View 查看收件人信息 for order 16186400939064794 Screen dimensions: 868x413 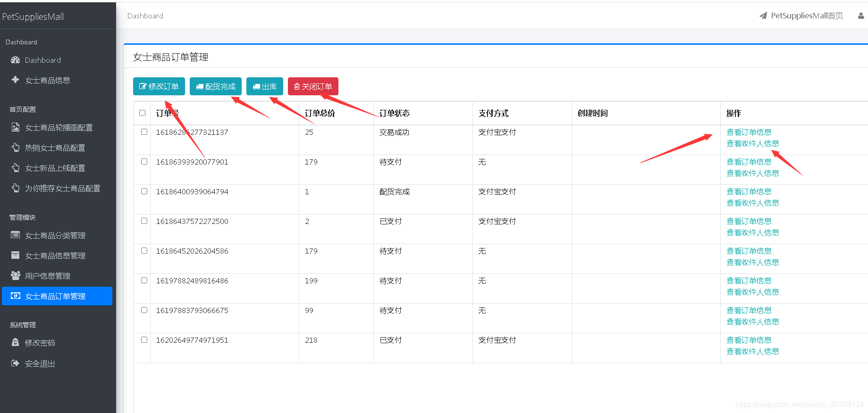[x=753, y=203]
